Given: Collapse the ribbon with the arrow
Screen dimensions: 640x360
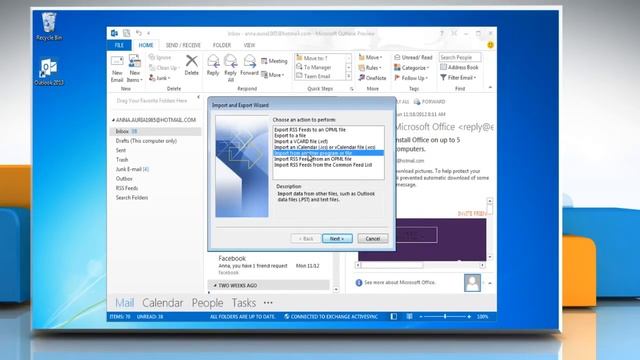Looking at the screenshot, I should click(x=490, y=87).
